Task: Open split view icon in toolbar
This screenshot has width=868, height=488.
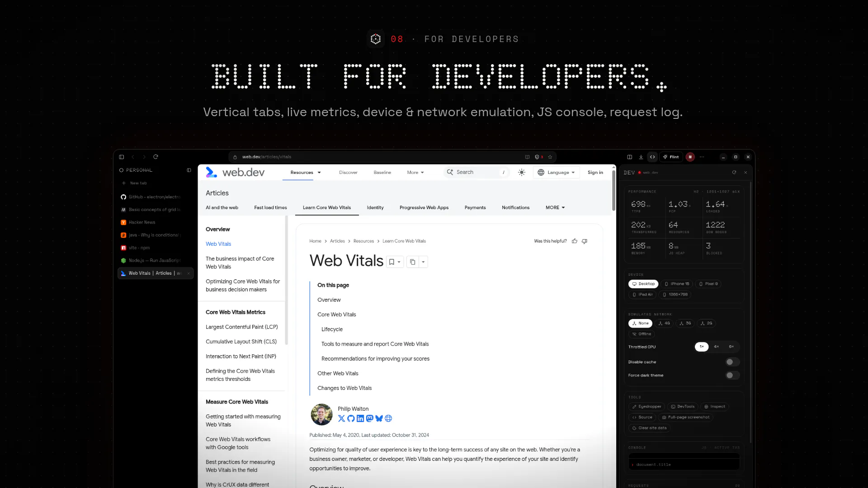Action: tap(629, 157)
